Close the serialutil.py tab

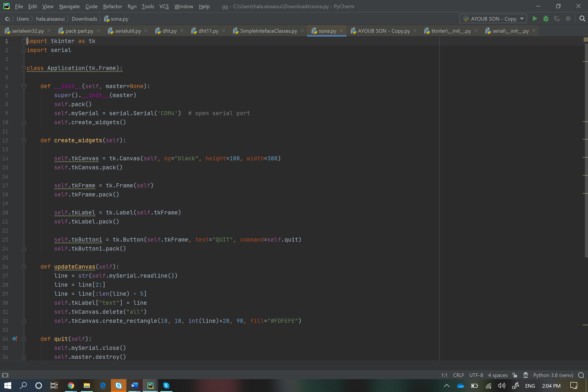(x=146, y=31)
